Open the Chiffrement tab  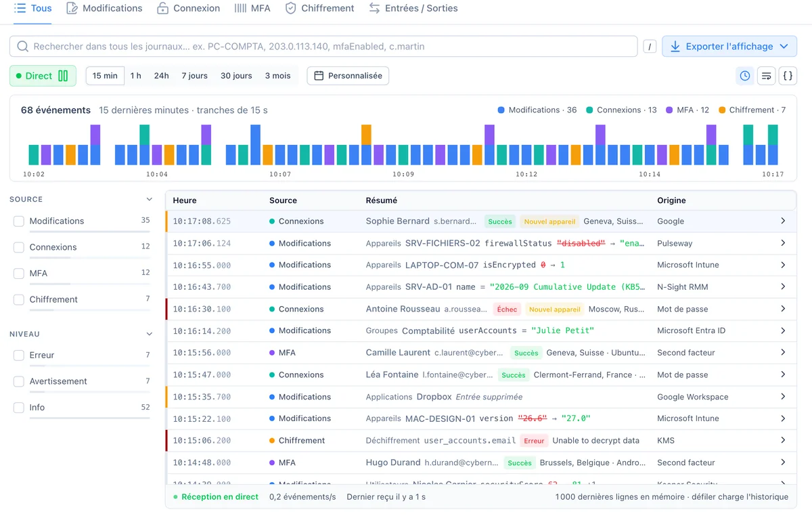[319, 8]
